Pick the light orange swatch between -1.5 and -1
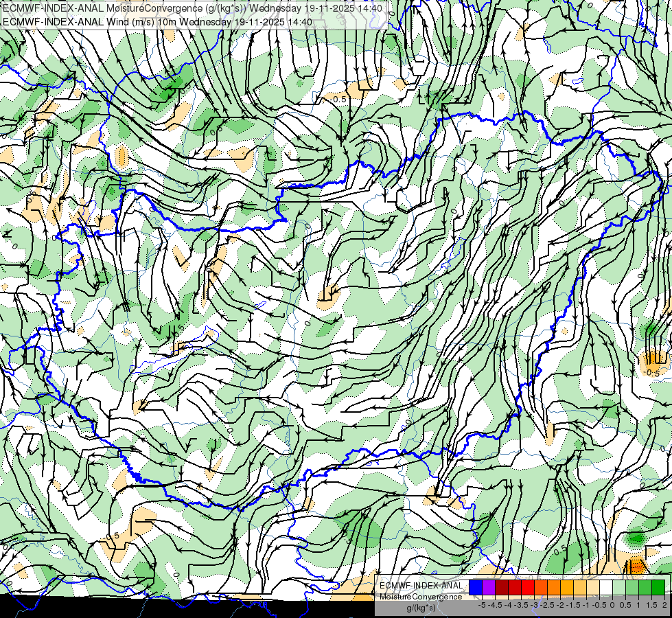 coord(580,587)
